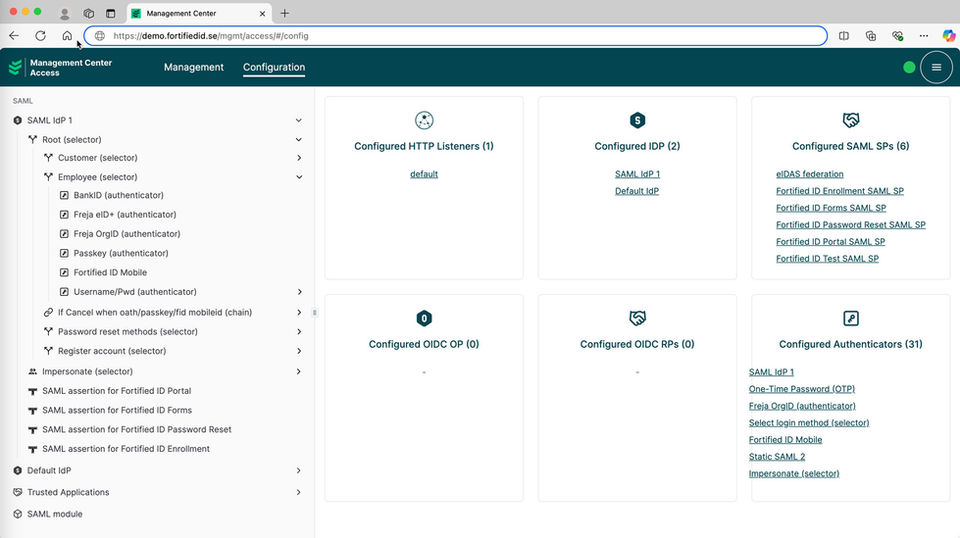960x538 pixels.
Task: Click the browser address bar
Action: (x=456, y=35)
